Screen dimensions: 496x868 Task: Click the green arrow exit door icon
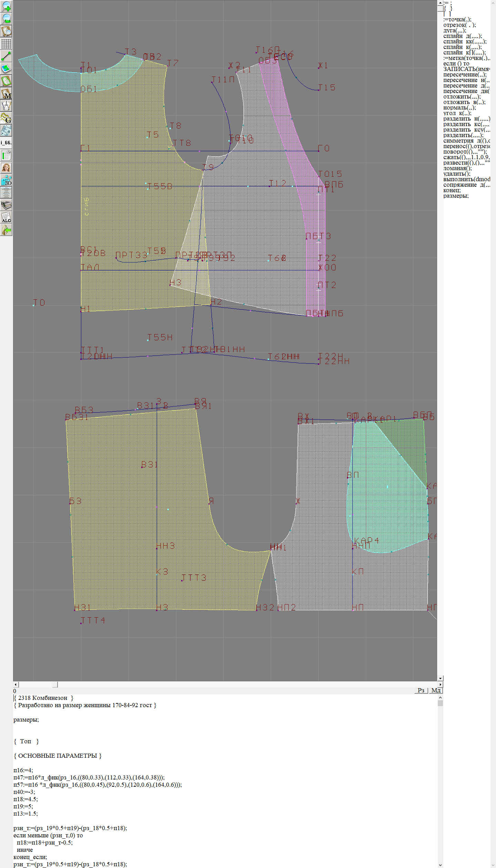point(6,230)
